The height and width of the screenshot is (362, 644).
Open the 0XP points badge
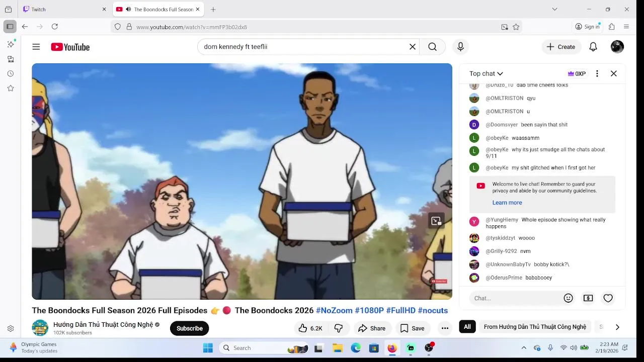[577, 73]
